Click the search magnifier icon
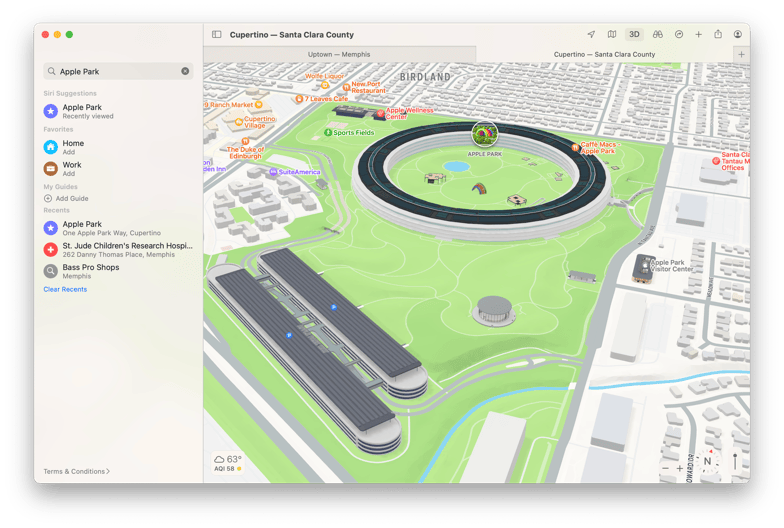This screenshot has height=528, width=784. tap(52, 72)
